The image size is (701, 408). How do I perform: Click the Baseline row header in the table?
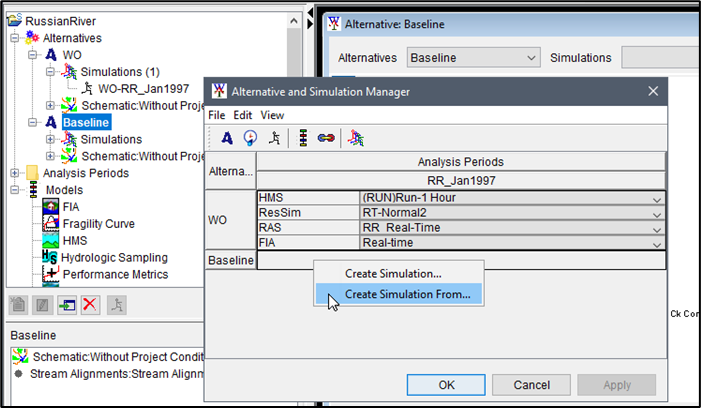[x=231, y=260]
